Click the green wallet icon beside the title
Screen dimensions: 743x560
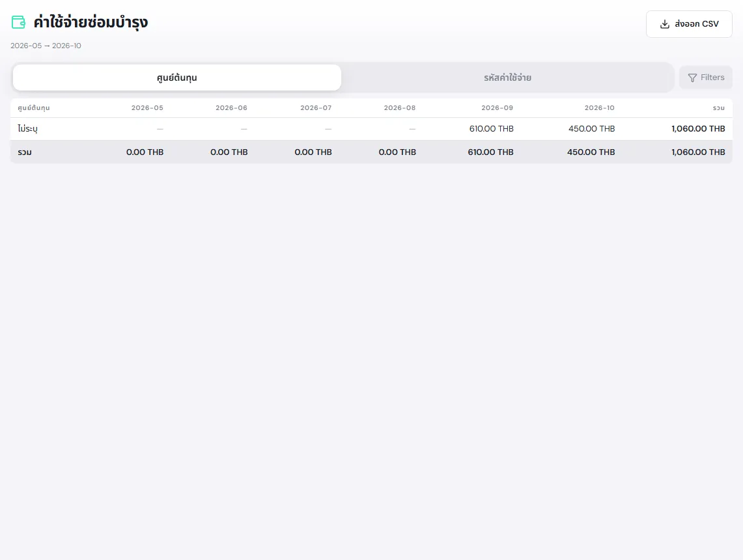point(18,22)
